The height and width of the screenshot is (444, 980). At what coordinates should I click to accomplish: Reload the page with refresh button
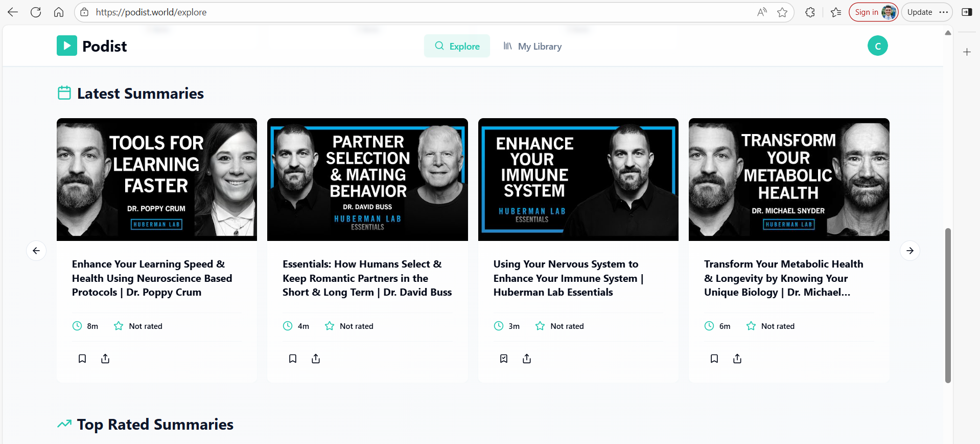point(36,12)
